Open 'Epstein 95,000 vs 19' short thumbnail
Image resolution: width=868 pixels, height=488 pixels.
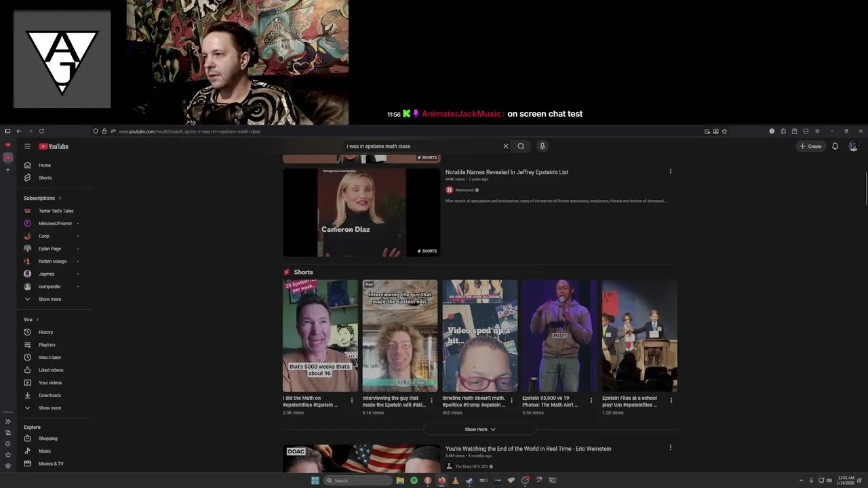coord(559,335)
